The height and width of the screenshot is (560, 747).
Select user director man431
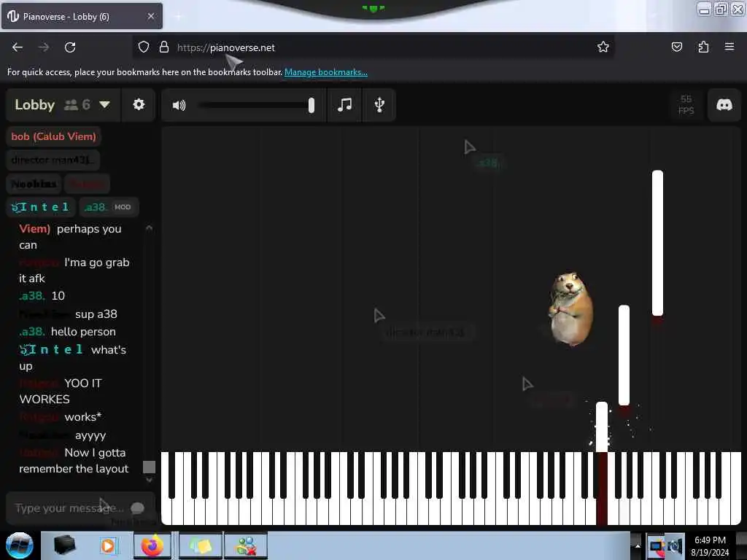tap(53, 160)
